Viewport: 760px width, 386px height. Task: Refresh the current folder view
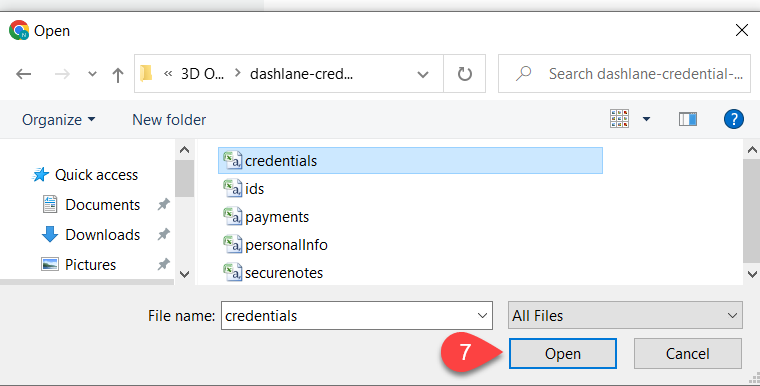point(464,74)
